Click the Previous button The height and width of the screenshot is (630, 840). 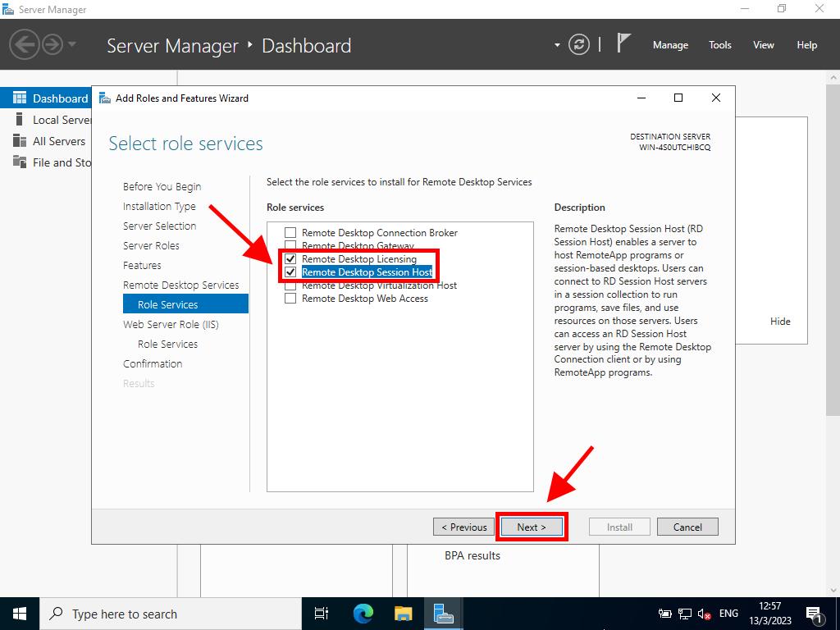[x=464, y=527]
